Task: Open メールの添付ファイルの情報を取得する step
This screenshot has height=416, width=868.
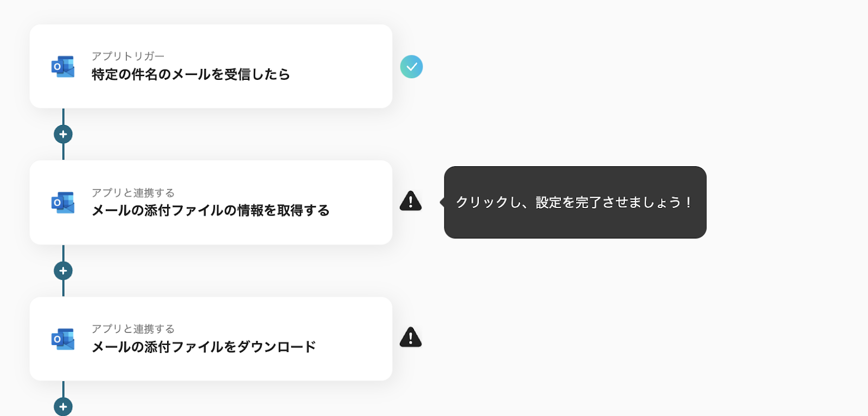Action: 210,211
